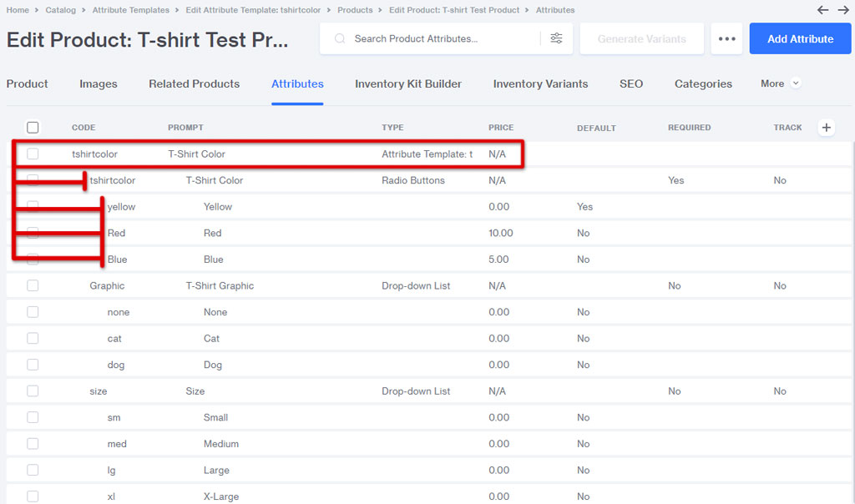Switch to the Images tab
Image resolution: width=855 pixels, height=504 pixels.
(x=98, y=83)
